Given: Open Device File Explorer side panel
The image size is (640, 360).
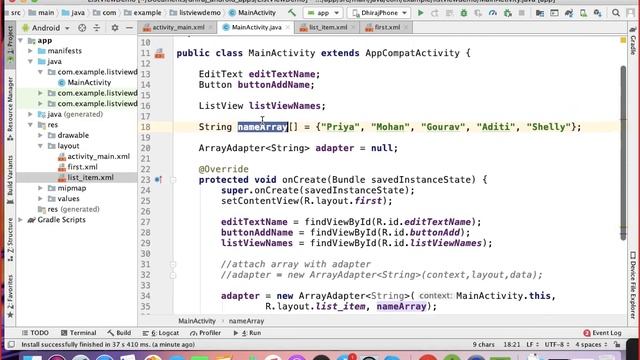Looking at the screenshot, I should [633, 284].
